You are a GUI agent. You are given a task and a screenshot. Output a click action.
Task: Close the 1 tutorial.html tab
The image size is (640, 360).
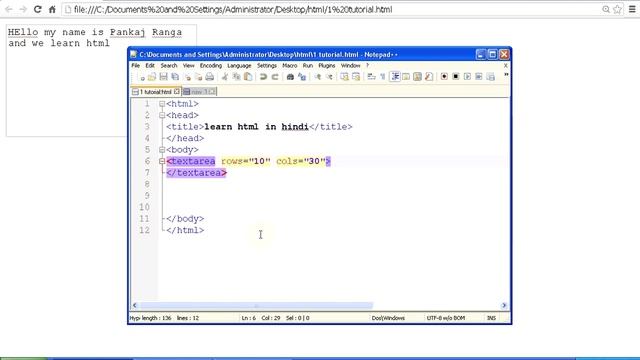click(176, 91)
